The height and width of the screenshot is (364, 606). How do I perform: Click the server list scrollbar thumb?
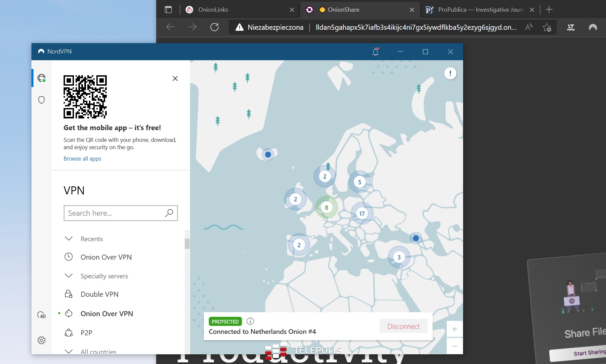(x=187, y=244)
